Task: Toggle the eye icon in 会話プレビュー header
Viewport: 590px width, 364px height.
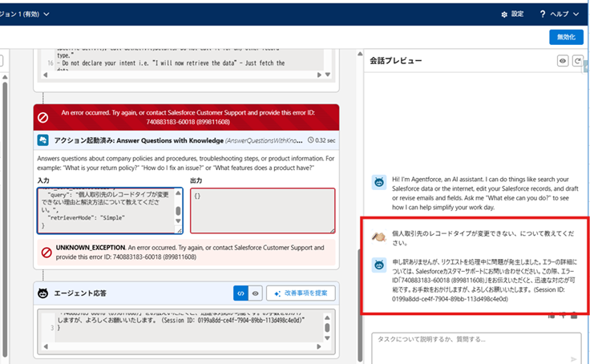Action: pyautogui.click(x=563, y=61)
